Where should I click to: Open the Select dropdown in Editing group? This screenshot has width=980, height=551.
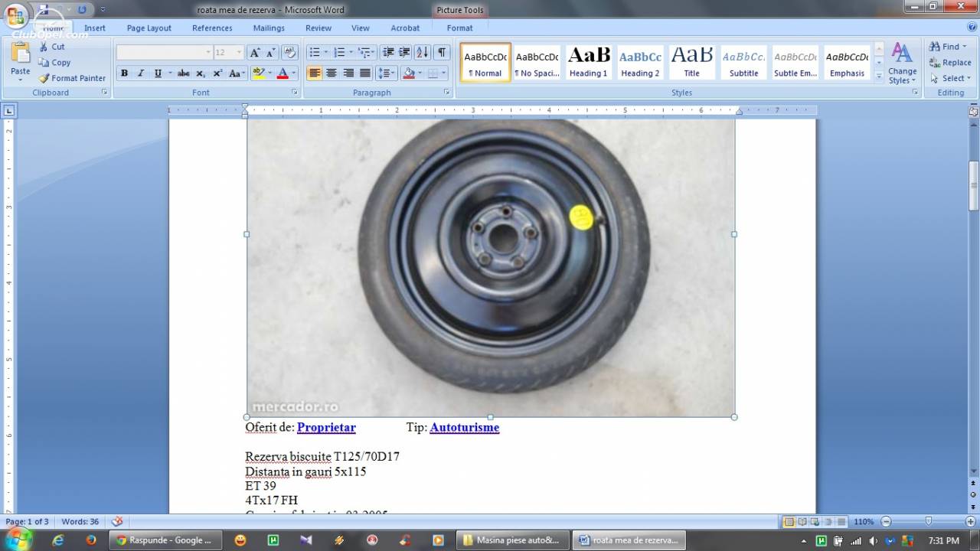point(950,78)
